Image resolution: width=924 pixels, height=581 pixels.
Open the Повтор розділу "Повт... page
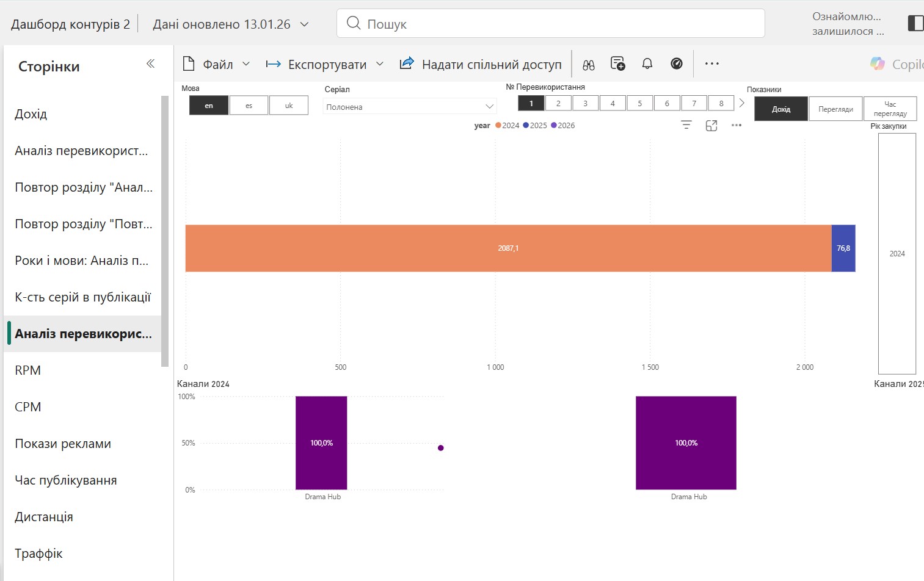point(82,223)
